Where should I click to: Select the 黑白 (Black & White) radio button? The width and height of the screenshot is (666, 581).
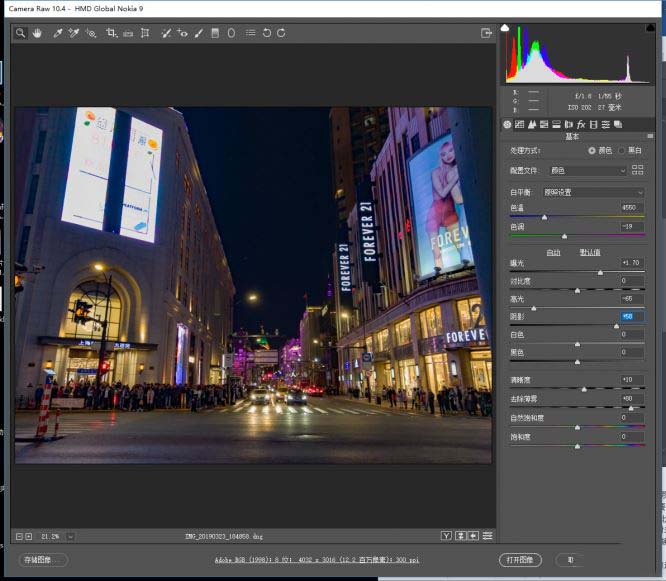622,150
